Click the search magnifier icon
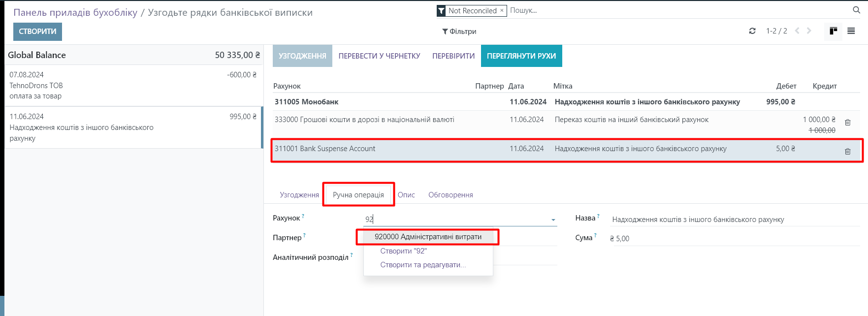Viewport: 868px width, 316px height. pos(856,10)
